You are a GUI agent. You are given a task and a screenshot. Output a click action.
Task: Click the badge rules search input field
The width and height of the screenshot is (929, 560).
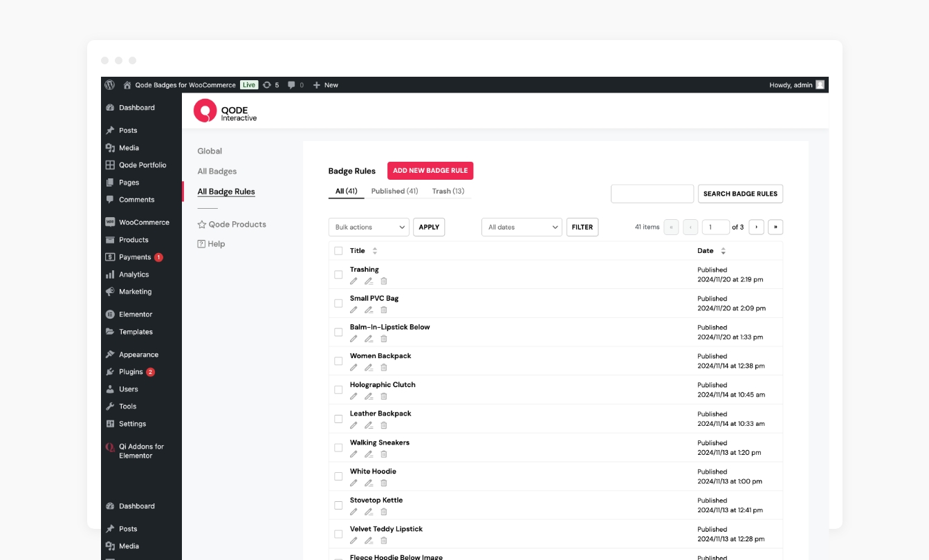click(x=652, y=194)
